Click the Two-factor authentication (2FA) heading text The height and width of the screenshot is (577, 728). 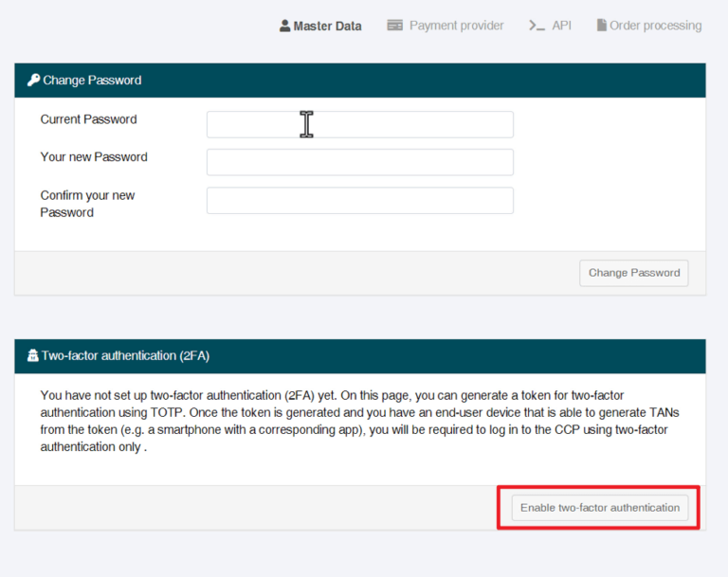pos(125,356)
